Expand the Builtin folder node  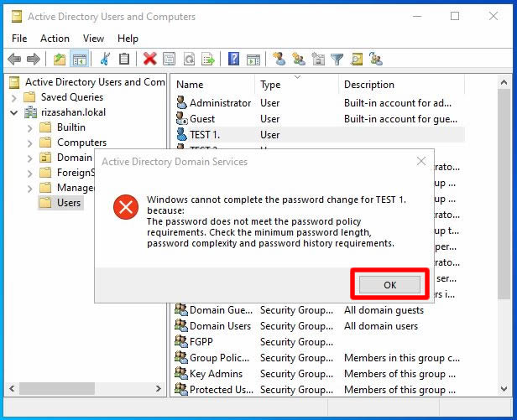pyautogui.click(x=29, y=127)
